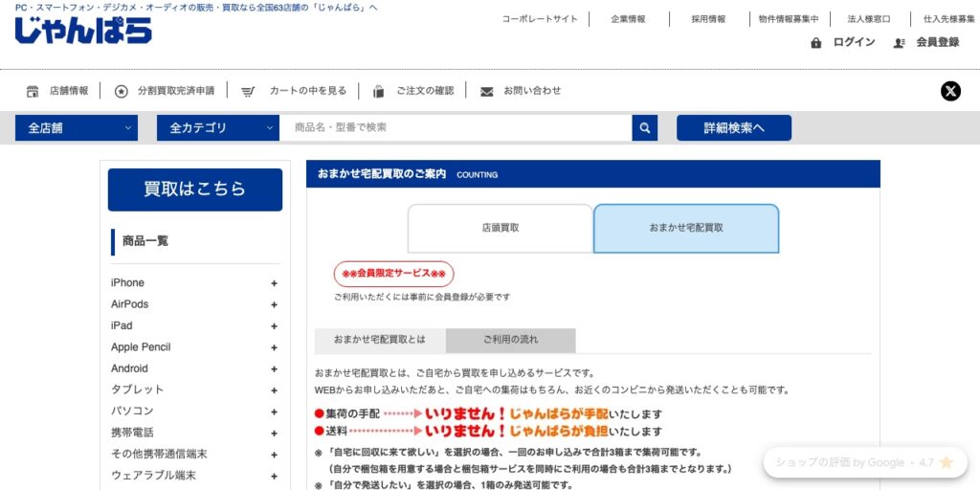This screenshot has width=980, height=490.
Task: Open 分割買取完済申請 link
Action: [x=176, y=91]
